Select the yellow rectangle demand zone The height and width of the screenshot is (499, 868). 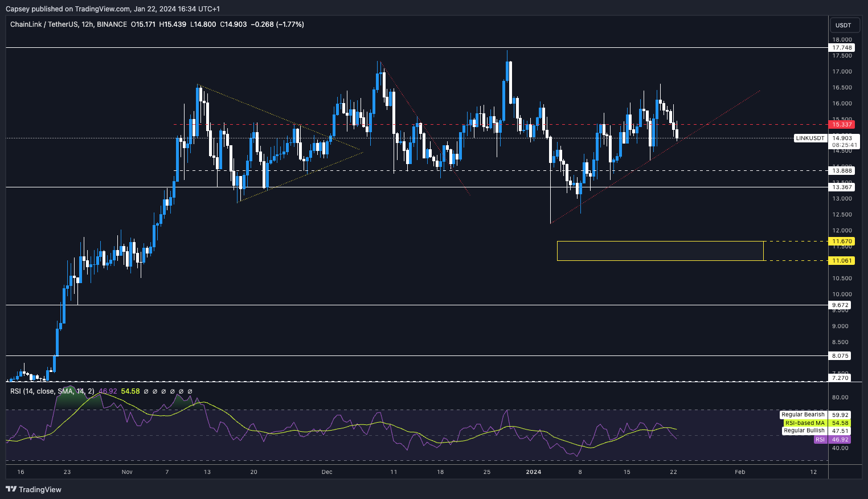click(660, 251)
